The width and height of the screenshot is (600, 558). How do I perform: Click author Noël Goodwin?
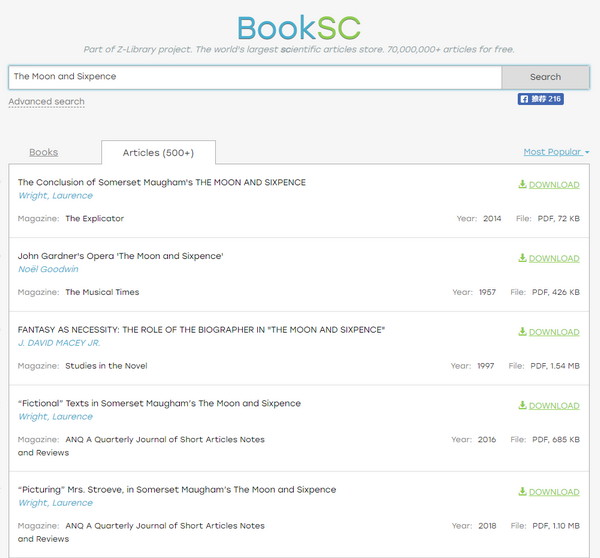coord(48,269)
